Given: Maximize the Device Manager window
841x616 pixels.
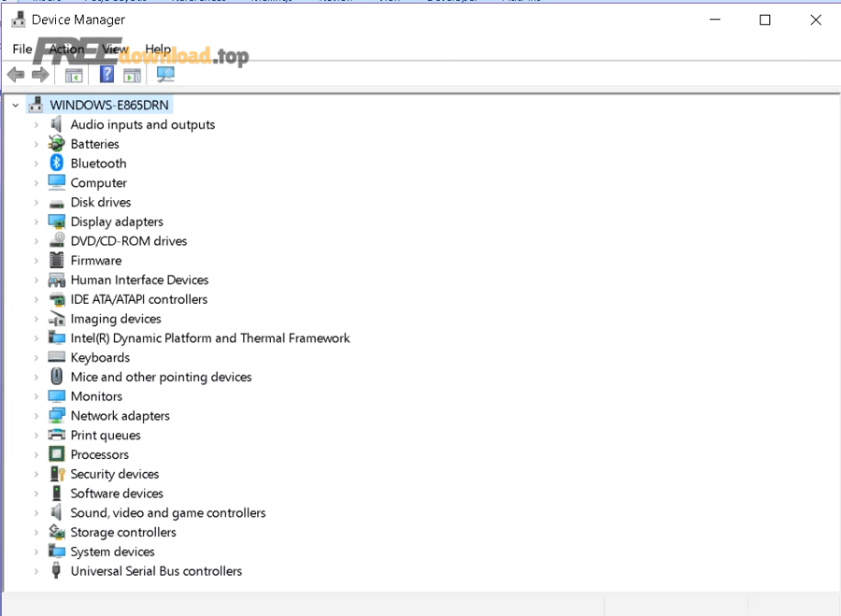Looking at the screenshot, I should click(x=764, y=20).
